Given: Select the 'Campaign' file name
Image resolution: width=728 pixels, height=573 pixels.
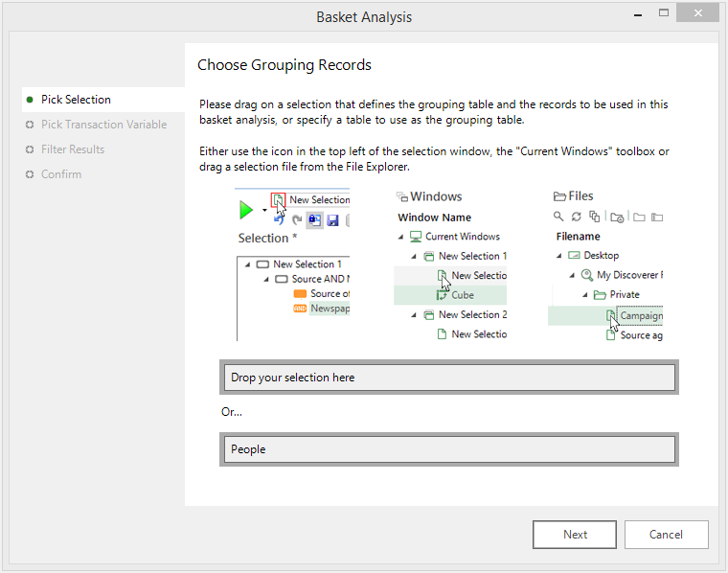Looking at the screenshot, I should click(641, 316).
